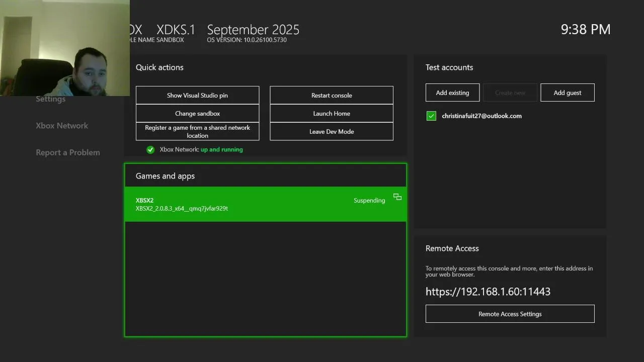Register a game from a shared network location
Viewport: 644px width, 362px height.
click(197, 131)
